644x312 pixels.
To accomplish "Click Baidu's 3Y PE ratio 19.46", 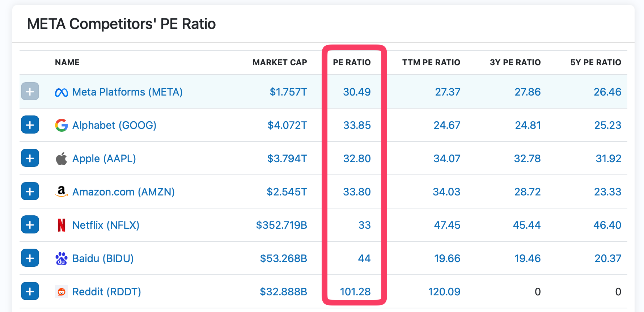I will pos(528,258).
